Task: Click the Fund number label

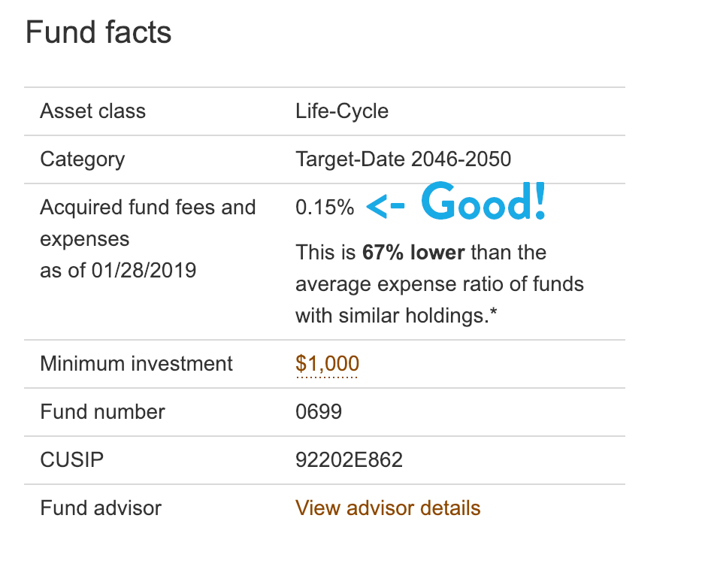Action: coord(102,412)
